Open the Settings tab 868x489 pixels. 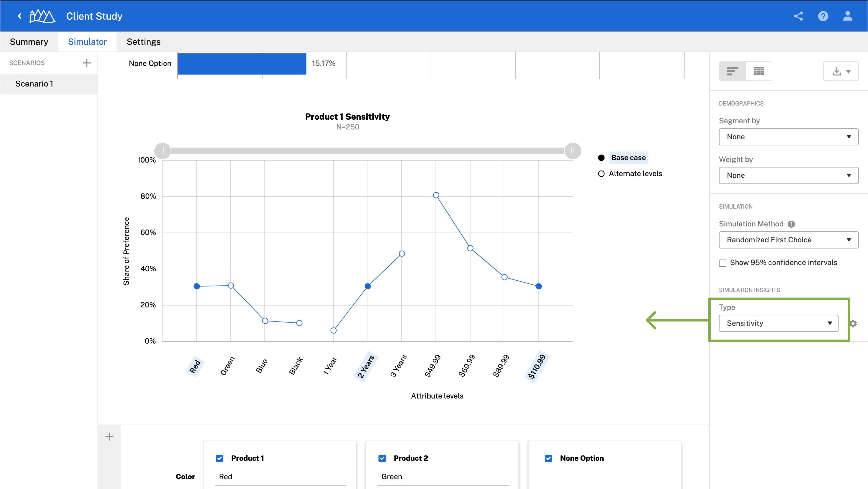tap(144, 42)
